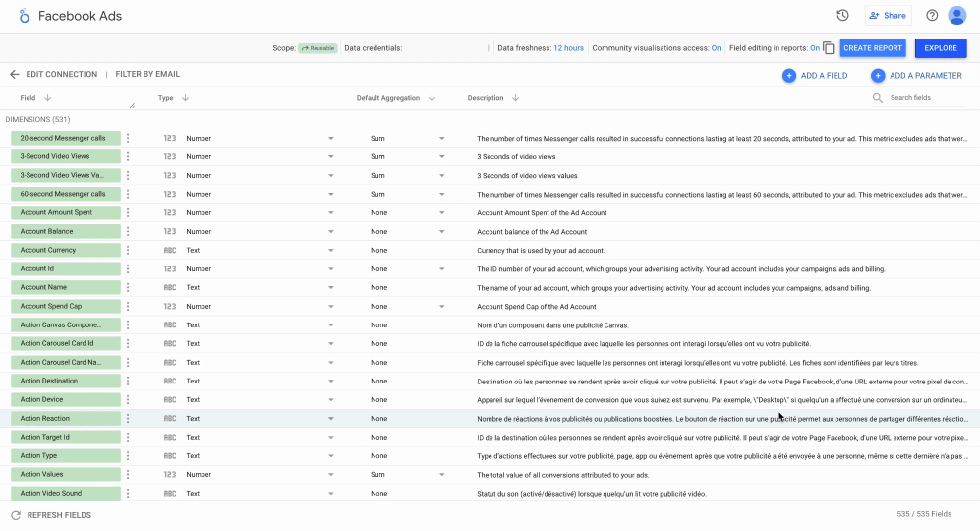Open more options for Account Spend Cap
The image size is (980, 531).
tap(128, 306)
